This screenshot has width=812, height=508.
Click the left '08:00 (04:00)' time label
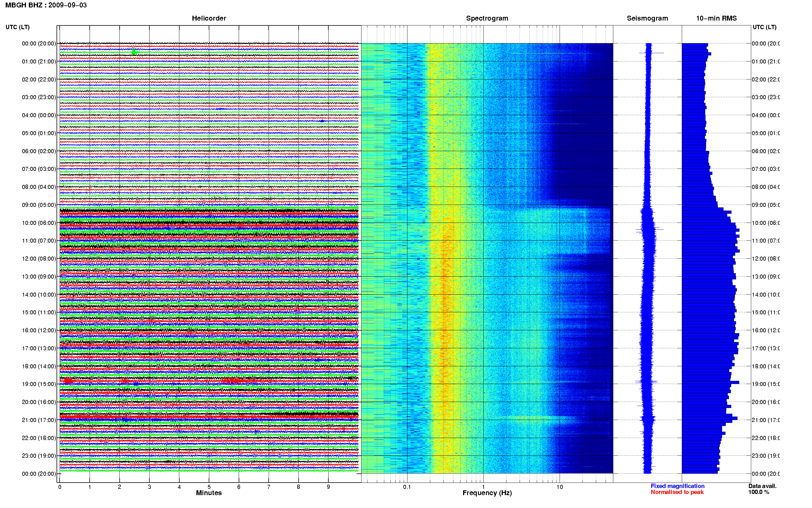pyautogui.click(x=39, y=187)
